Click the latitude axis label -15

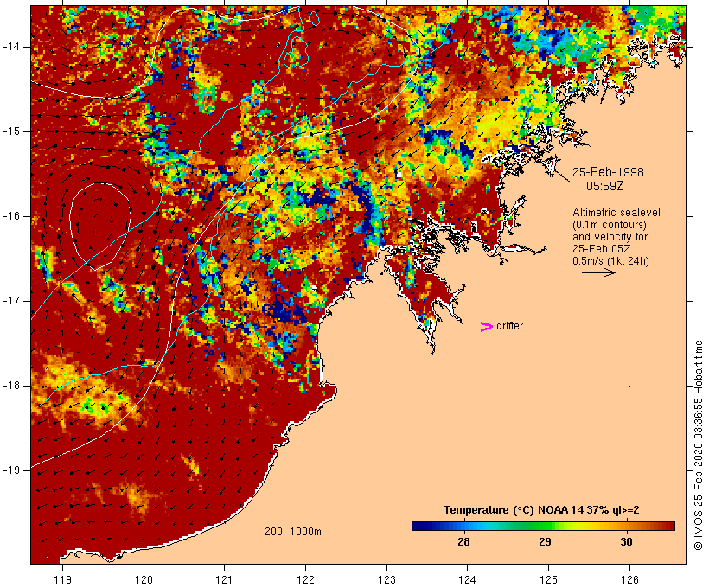[10, 131]
